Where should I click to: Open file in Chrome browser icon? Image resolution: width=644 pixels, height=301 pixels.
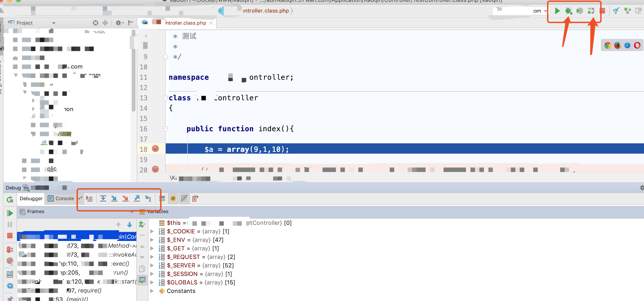click(x=607, y=45)
